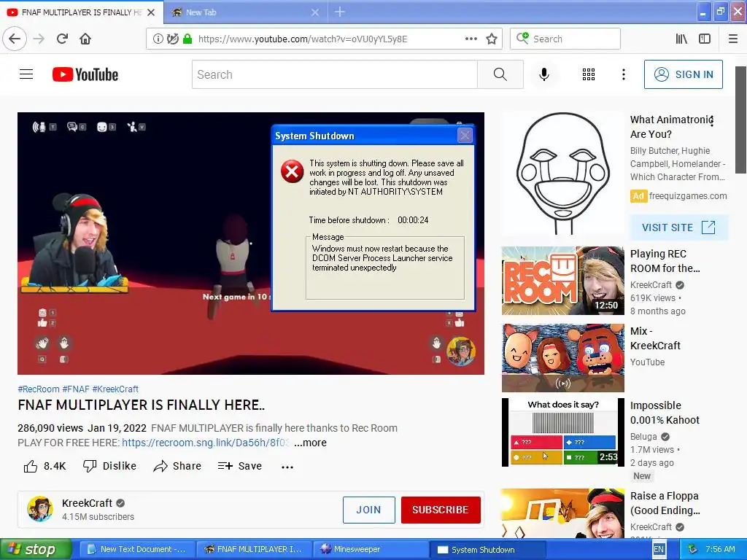Click the EN language indicator in tray

[x=659, y=550]
